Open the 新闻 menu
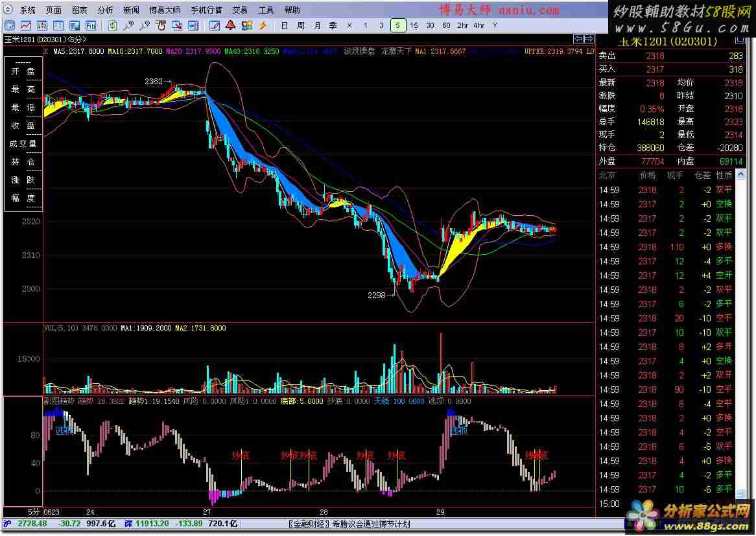This screenshot has width=756, height=536. [131, 10]
